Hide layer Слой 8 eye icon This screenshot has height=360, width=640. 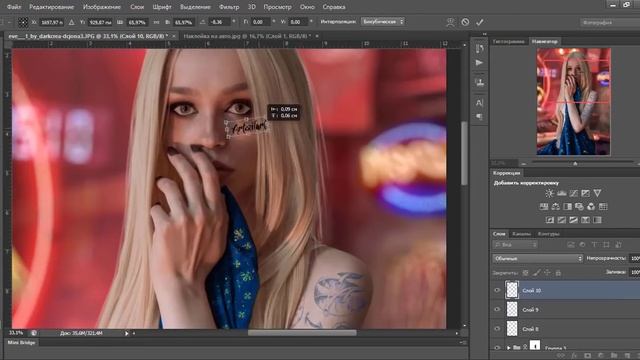pos(497,329)
